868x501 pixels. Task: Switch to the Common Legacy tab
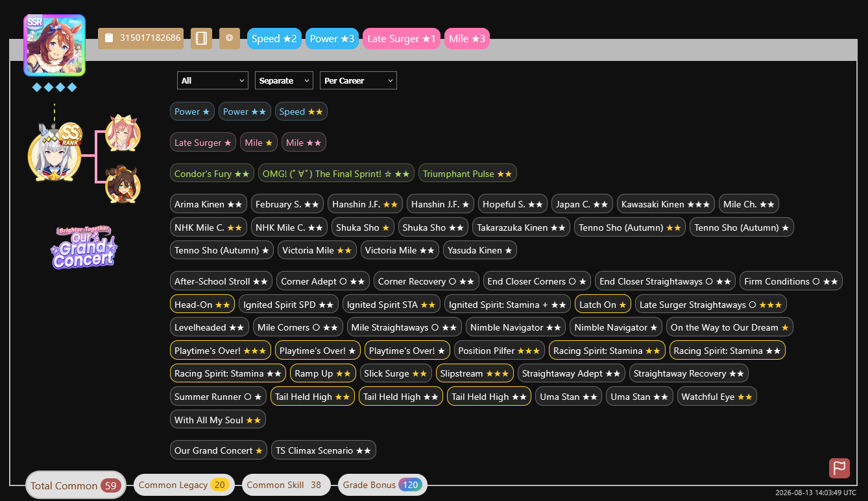[184, 485]
